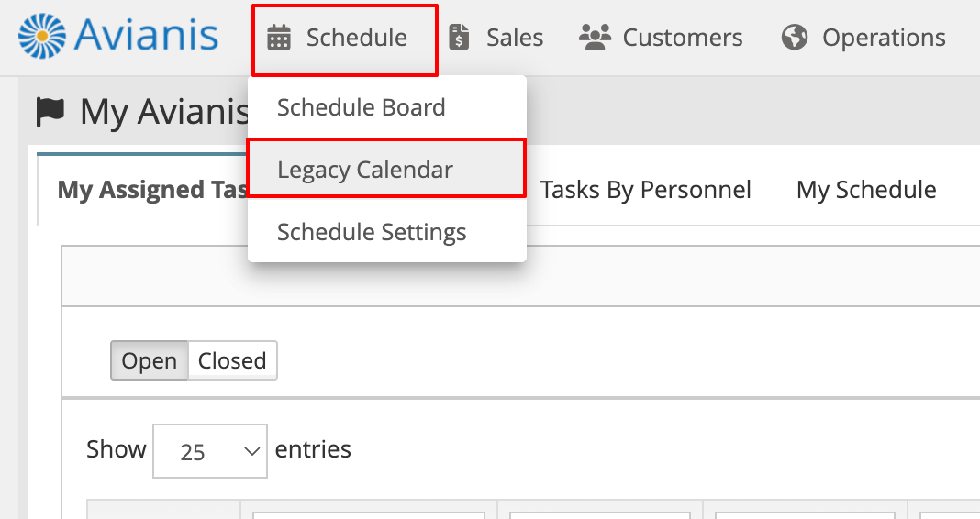Viewport: 980px width, 519px height.
Task: Open the Schedule menu
Action: 345,40
